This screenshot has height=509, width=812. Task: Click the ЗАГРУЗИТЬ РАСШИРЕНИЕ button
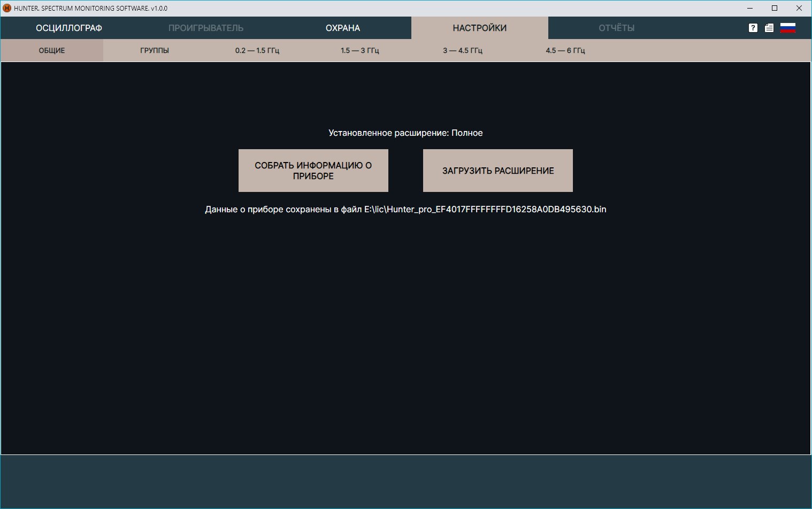[x=497, y=171]
